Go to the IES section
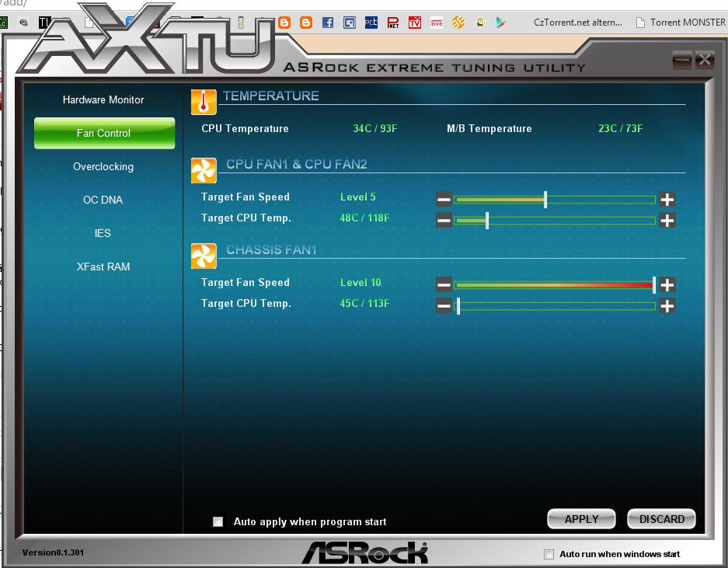The width and height of the screenshot is (728, 568). (103, 233)
